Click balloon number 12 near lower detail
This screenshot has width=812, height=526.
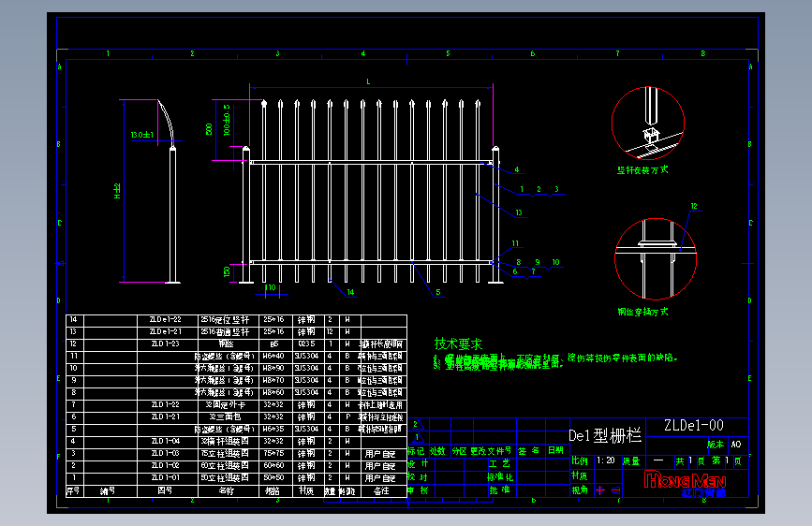[x=694, y=206]
